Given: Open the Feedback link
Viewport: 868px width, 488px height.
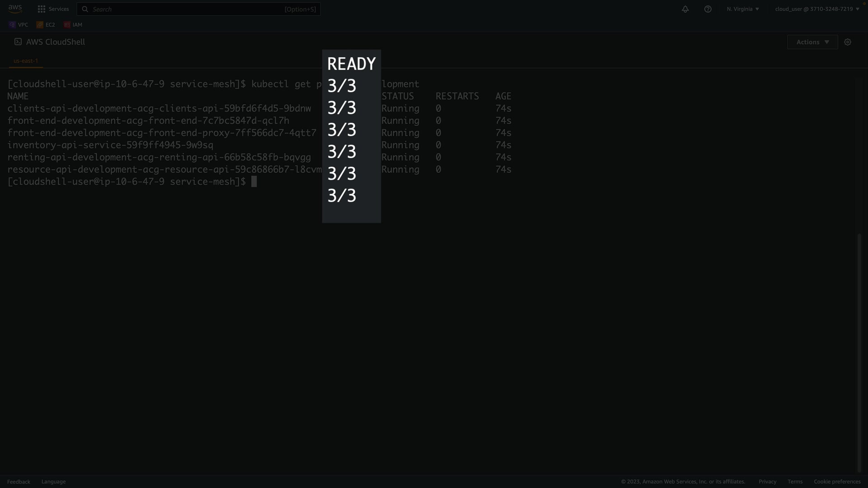Looking at the screenshot, I should 19,482.
